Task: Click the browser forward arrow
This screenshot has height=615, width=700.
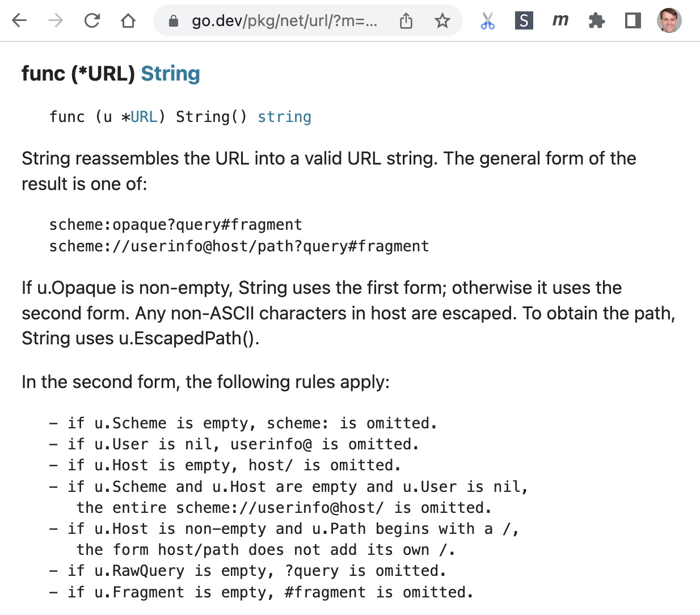Action: point(56,21)
